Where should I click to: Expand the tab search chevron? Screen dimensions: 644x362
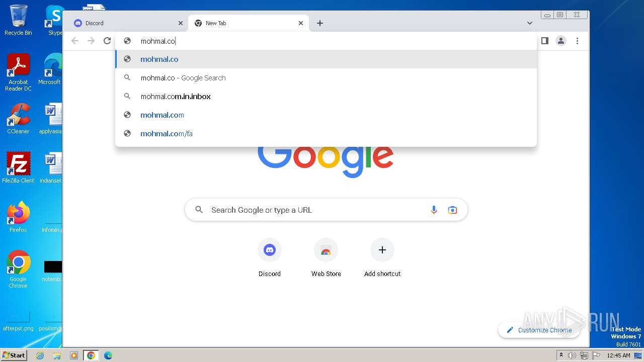click(530, 23)
